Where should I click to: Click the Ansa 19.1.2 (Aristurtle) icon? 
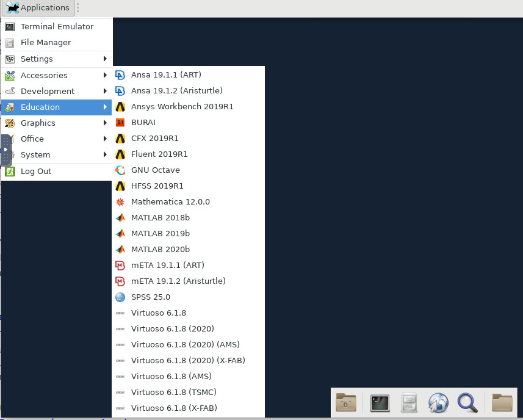(120, 91)
